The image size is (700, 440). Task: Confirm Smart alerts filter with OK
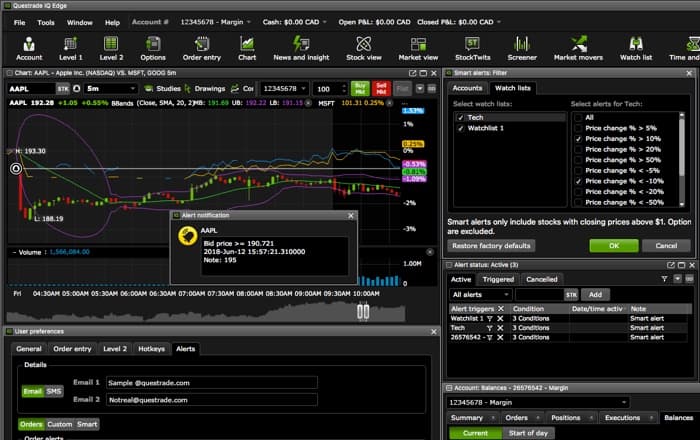pos(614,246)
